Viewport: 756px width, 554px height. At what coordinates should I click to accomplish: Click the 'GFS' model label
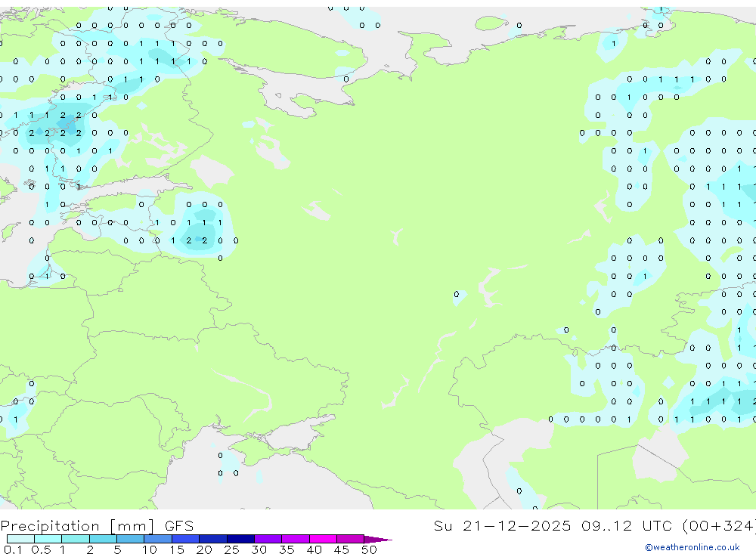(179, 526)
